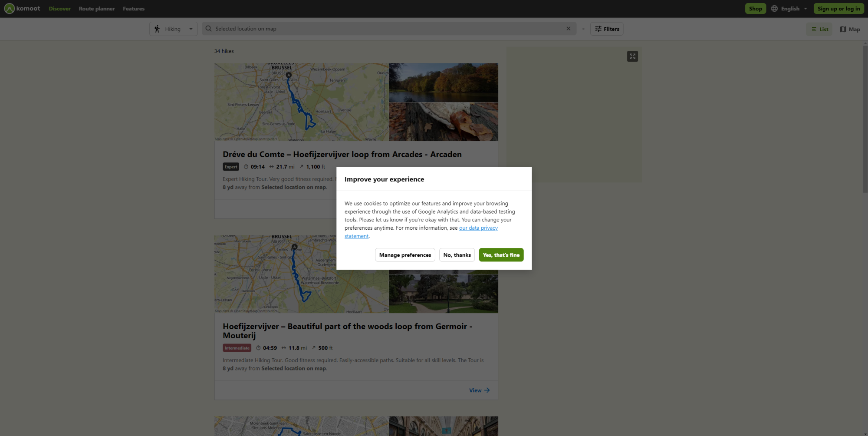Open our data privacy statement link
Viewport: 868px width, 436px height.
[478, 228]
